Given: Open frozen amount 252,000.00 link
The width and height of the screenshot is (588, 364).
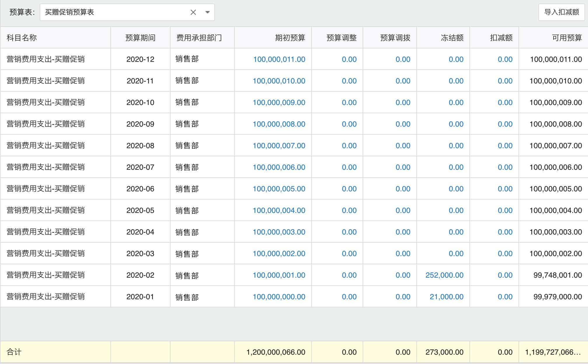Looking at the screenshot, I should [x=444, y=275].
